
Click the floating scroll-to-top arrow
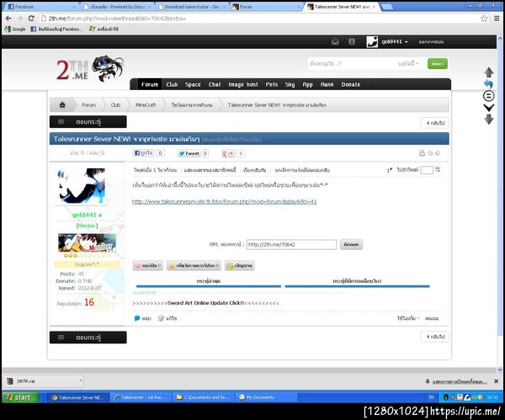click(x=488, y=72)
